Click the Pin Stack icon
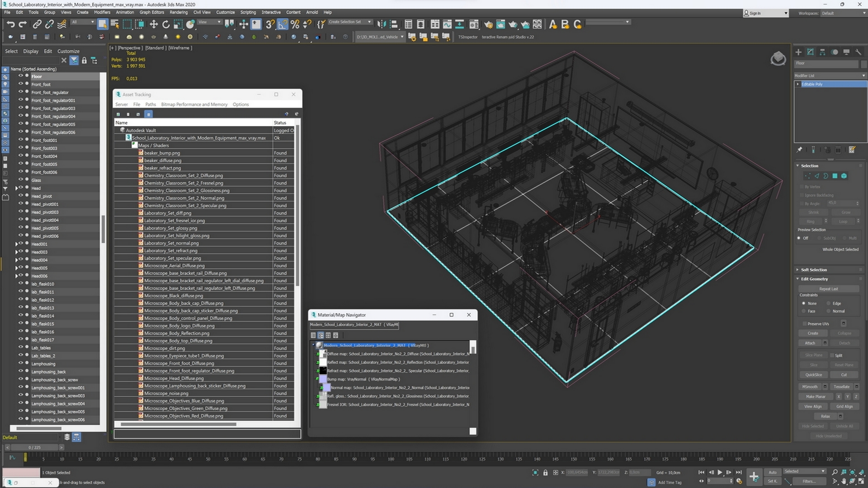Image resolution: width=868 pixels, height=488 pixels. click(799, 150)
